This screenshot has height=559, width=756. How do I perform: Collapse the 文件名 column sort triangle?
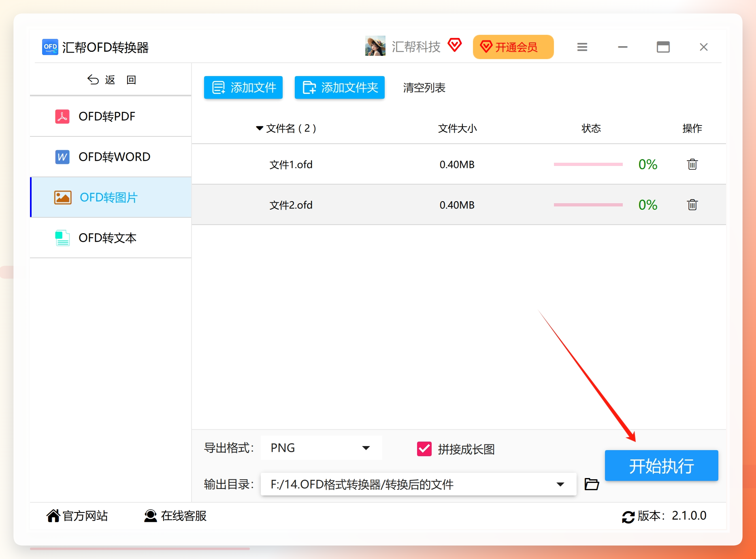click(x=260, y=128)
